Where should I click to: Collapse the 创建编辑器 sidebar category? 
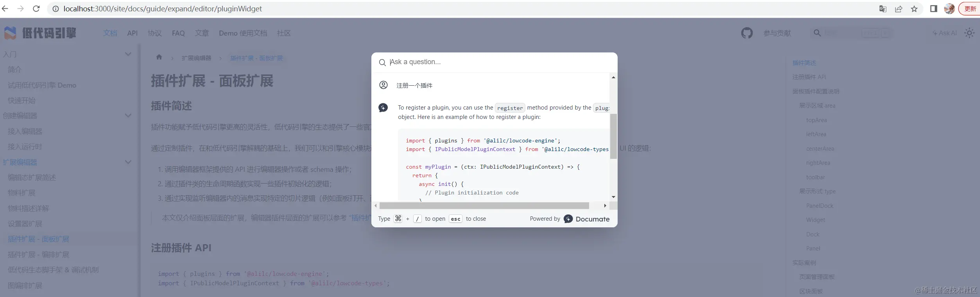click(128, 115)
